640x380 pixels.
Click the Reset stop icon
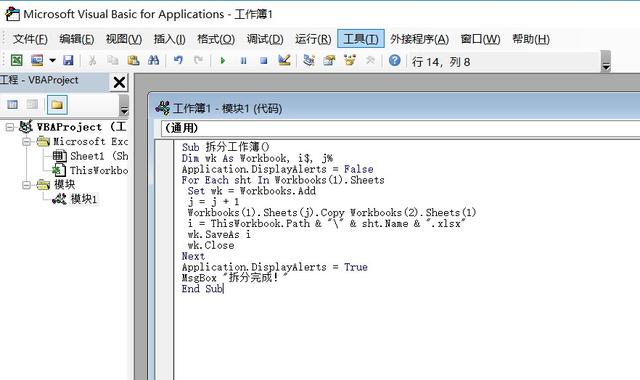click(264, 61)
